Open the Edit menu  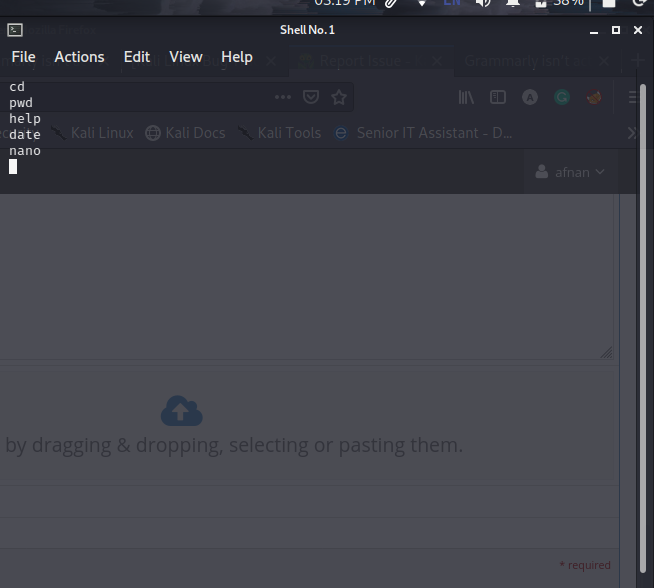click(x=137, y=57)
